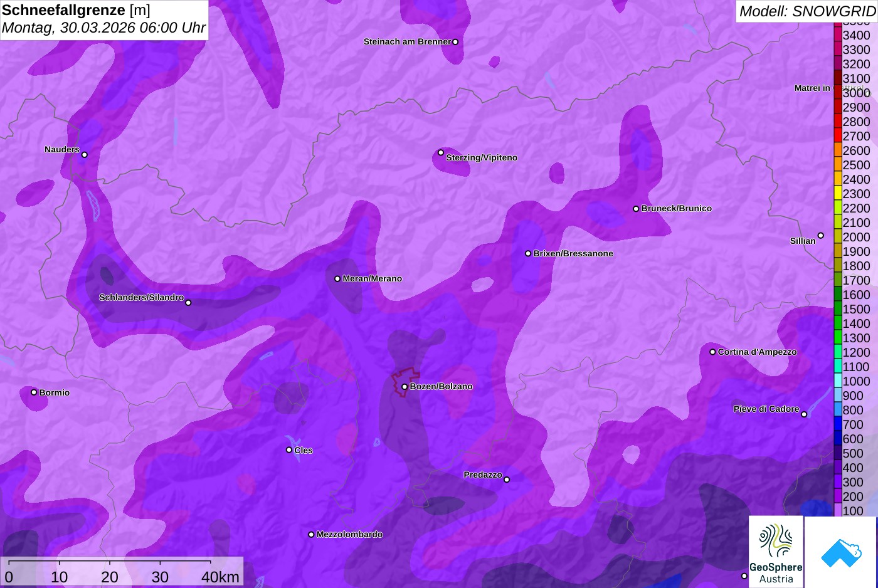
Task: Click the 20 scale bar label
Action: 110,577
